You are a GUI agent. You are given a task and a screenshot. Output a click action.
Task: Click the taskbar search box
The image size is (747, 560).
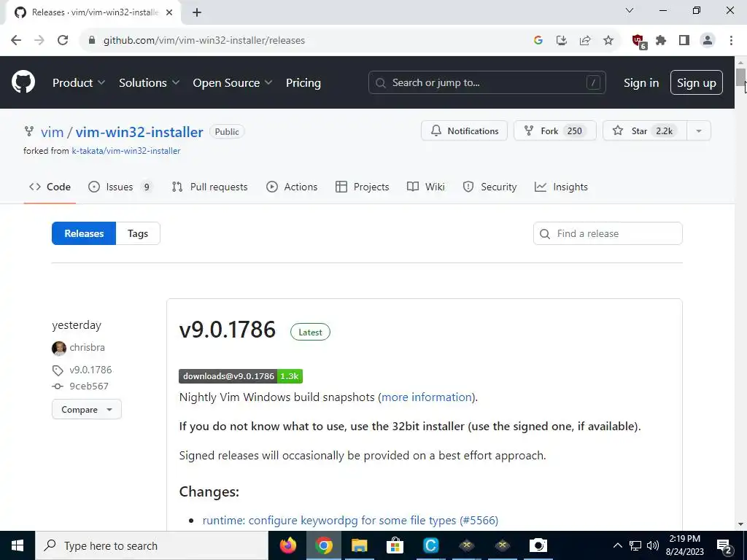tap(152, 545)
